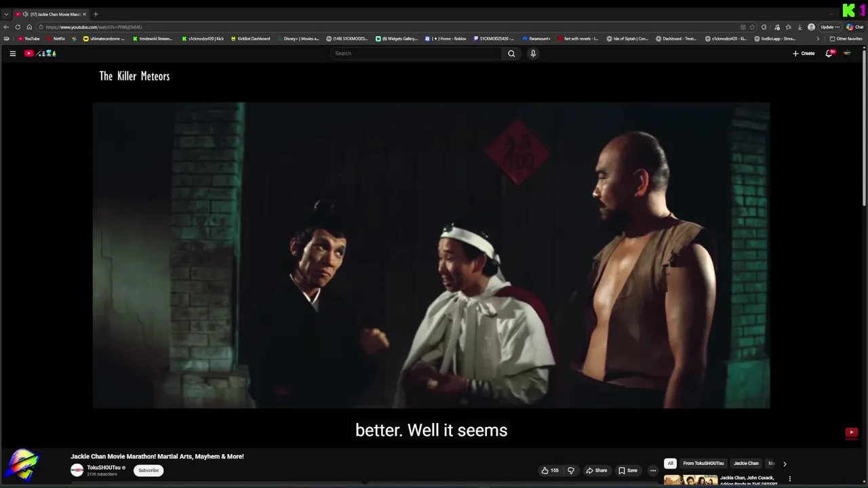Open ultimatecardzone bookmark
The image size is (868, 488).
(x=104, y=39)
